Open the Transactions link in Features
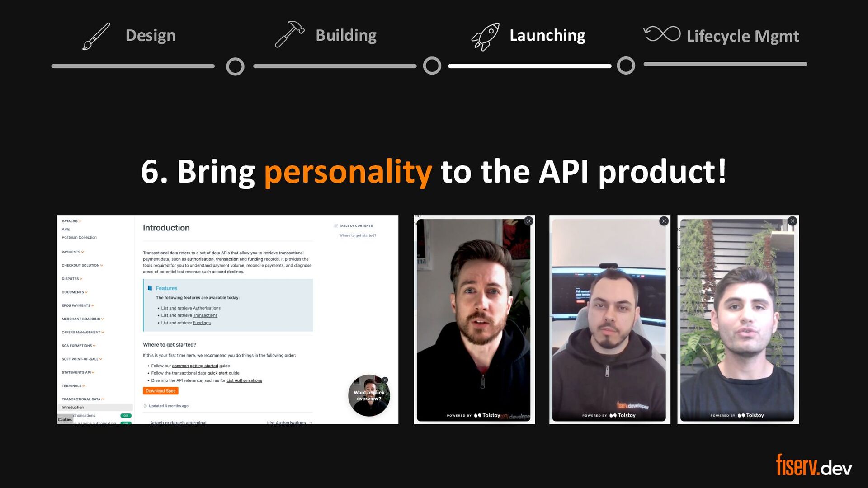This screenshot has width=868, height=488. point(205,315)
